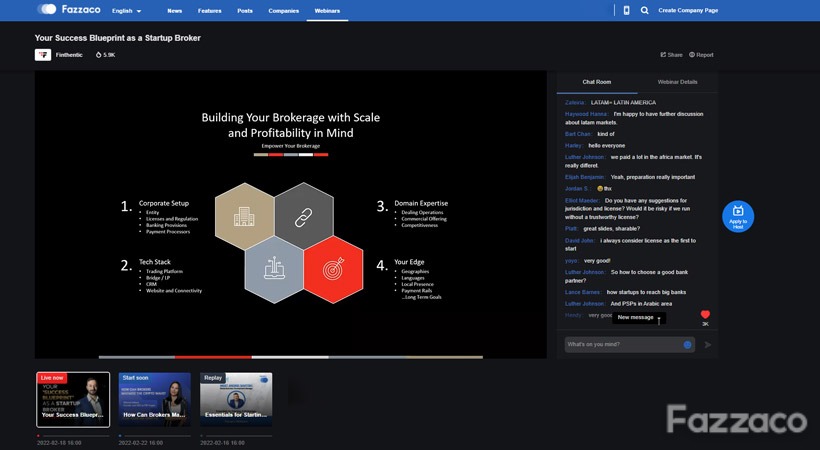The height and width of the screenshot is (450, 820).
Task: Click the webinar slide video area
Action: pos(291,215)
